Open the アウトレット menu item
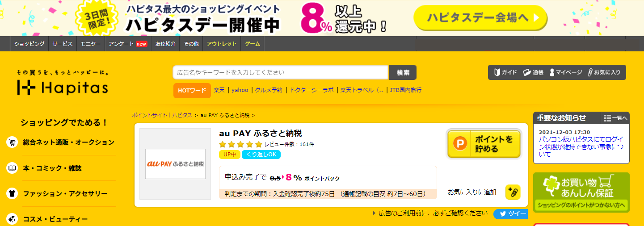Image resolution: width=644 pixels, height=226 pixels. pos(222,44)
